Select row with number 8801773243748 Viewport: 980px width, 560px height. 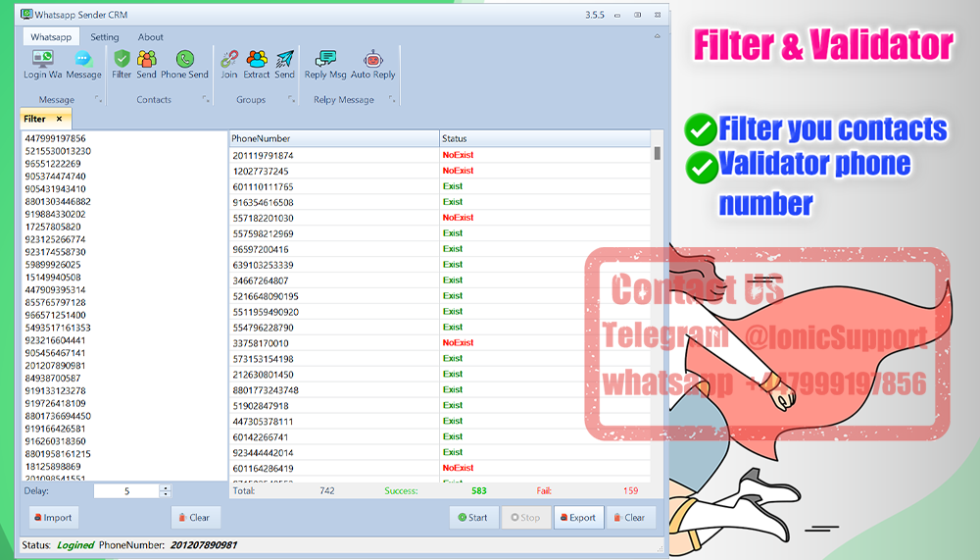(440, 389)
